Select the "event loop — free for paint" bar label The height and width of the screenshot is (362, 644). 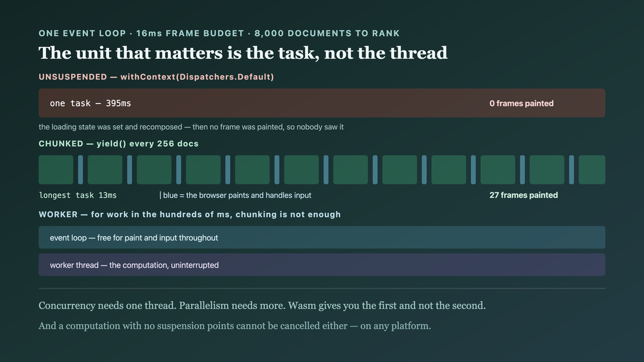coord(134,238)
